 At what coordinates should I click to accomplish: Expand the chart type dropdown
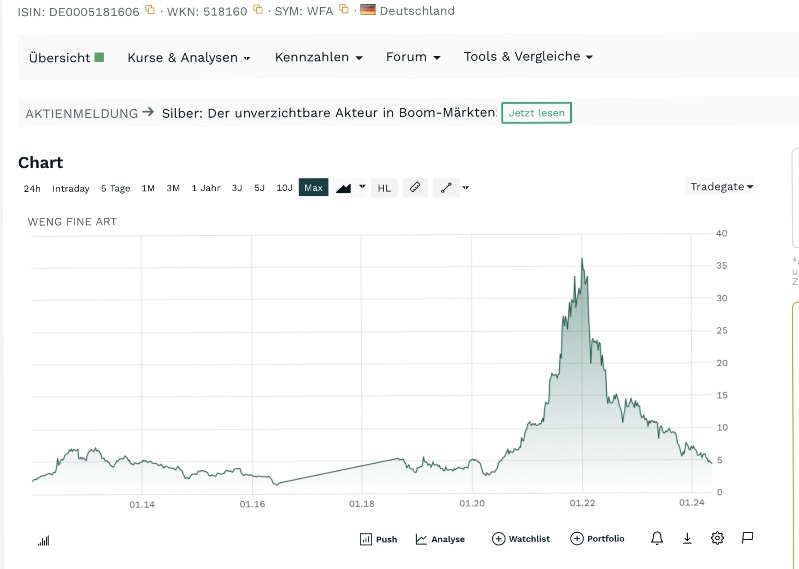362,186
